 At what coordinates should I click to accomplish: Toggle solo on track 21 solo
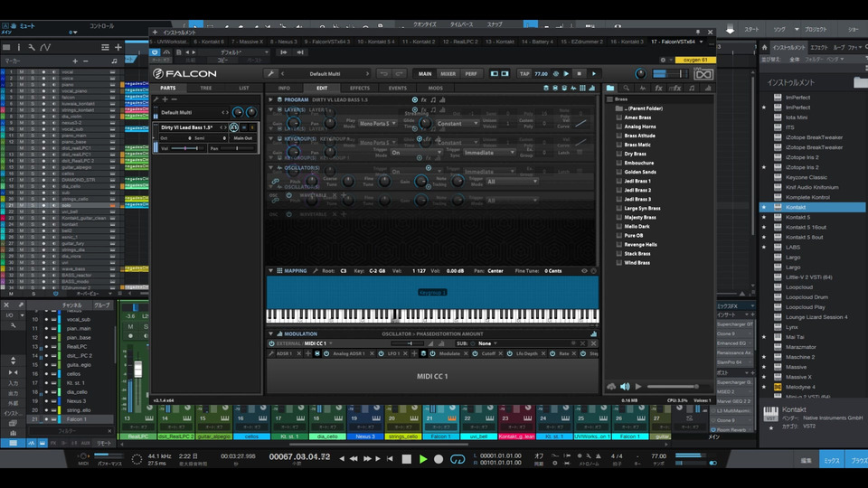(x=33, y=205)
